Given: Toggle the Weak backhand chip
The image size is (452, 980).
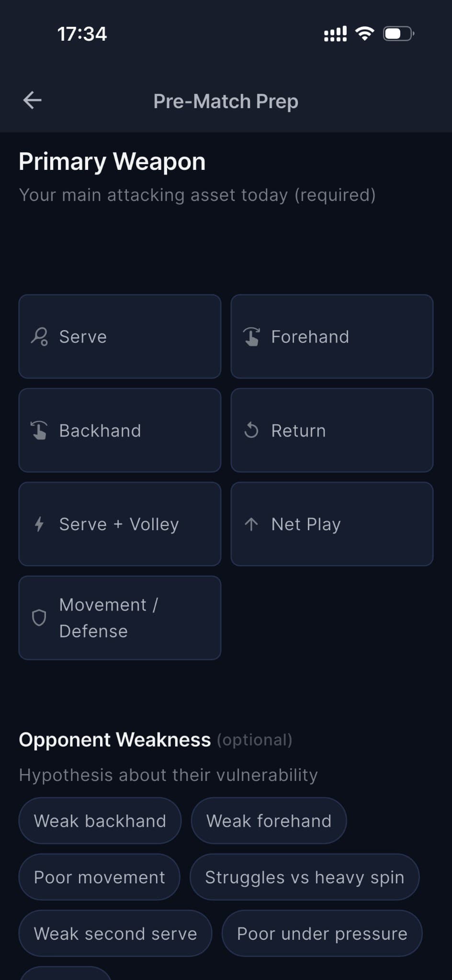Looking at the screenshot, I should 100,821.
